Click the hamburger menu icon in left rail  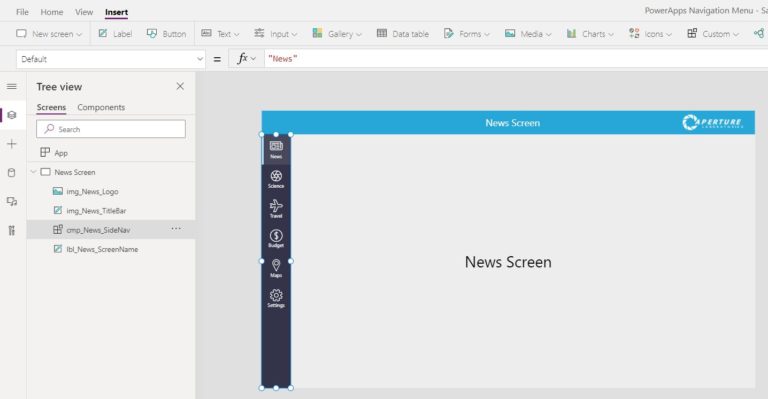tap(12, 87)
